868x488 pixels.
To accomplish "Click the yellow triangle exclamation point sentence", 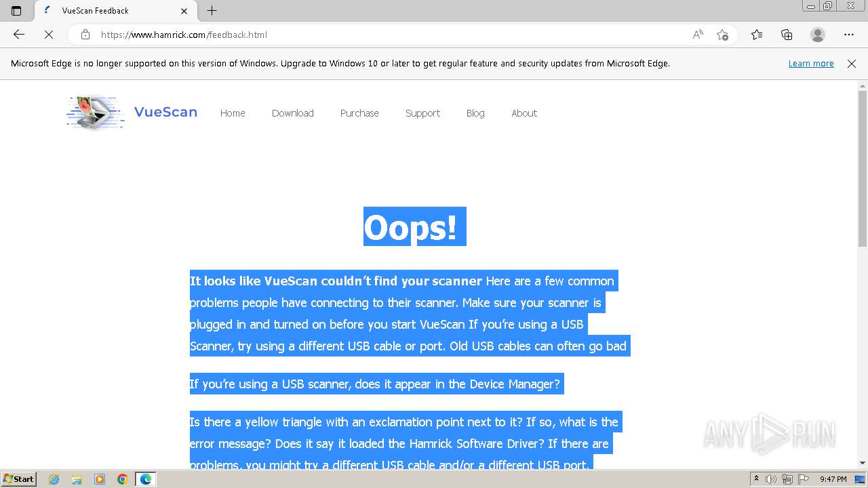I will point(355,422).
